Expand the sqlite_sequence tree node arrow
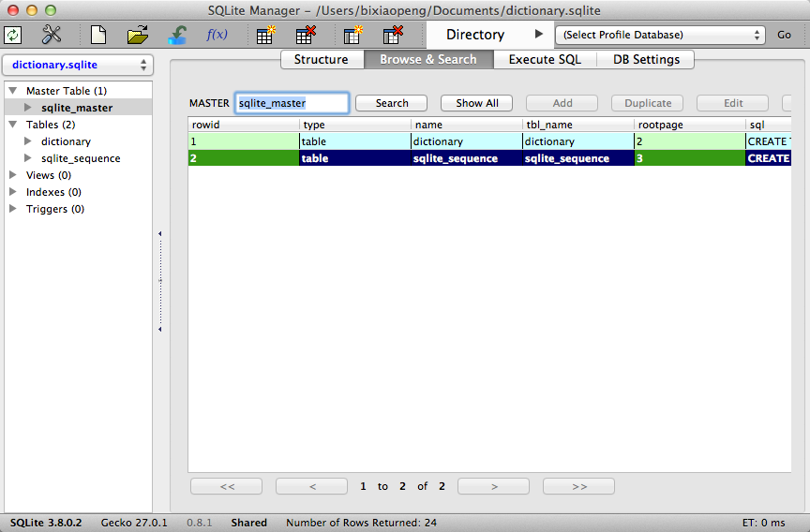 [28, 158]
